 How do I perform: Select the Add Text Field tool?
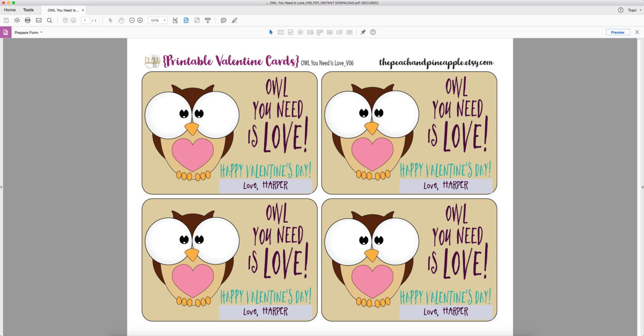(x=281, y=32)
